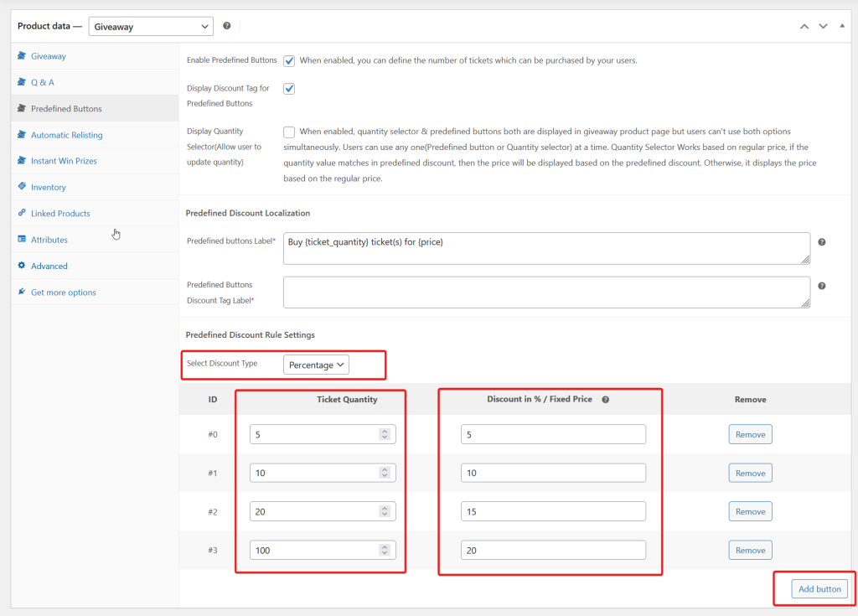The width and height of the screenshot is (858, 616).
Task: Click help icon in Discount column header
Action: tap(605, 400)
